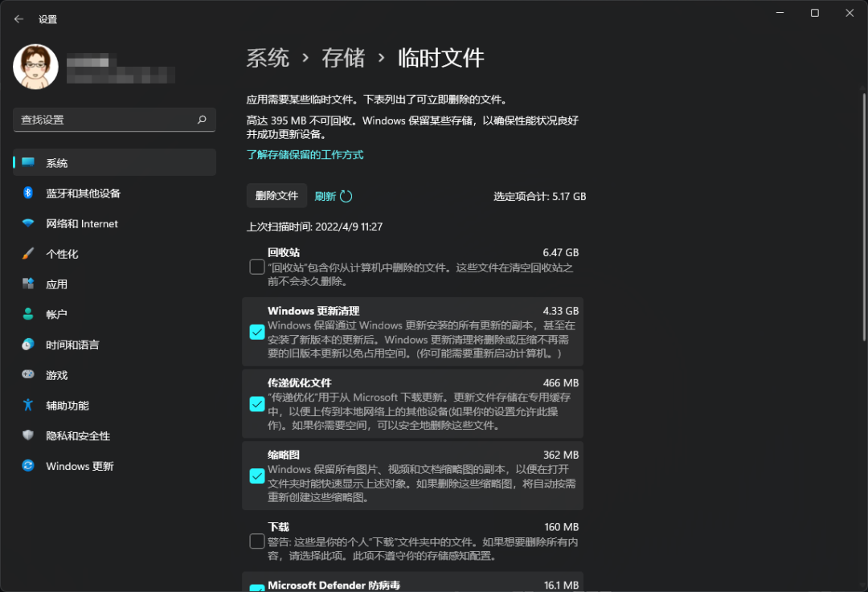Open 蓝牙和其他设备 settings
The height and width of the screenshot is (592, 868).
point(115,193)
